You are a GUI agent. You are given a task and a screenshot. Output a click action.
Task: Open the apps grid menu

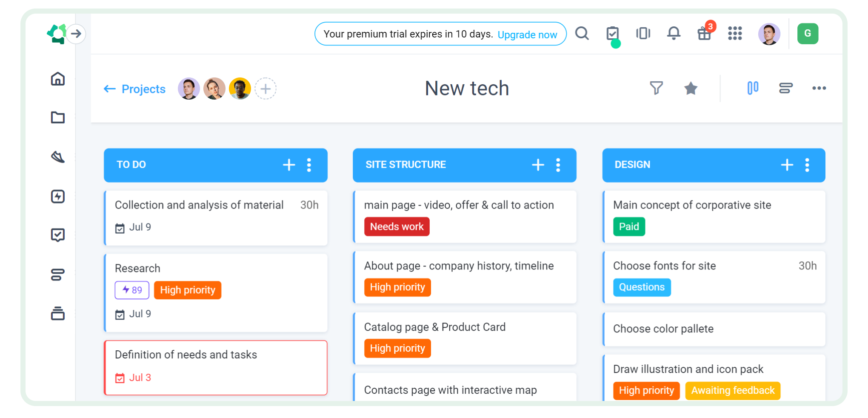click(x=735, y=33)
